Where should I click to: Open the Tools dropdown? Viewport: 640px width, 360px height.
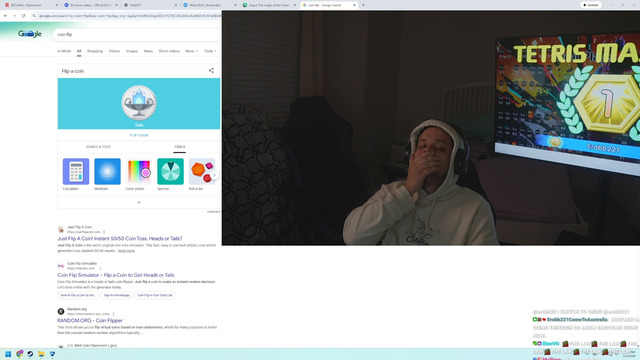210,51
